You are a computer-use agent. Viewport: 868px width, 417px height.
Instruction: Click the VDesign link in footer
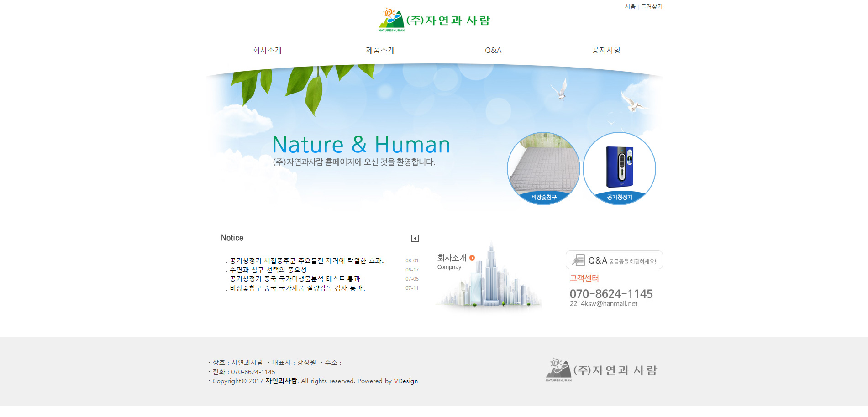(x=406, y=381)
